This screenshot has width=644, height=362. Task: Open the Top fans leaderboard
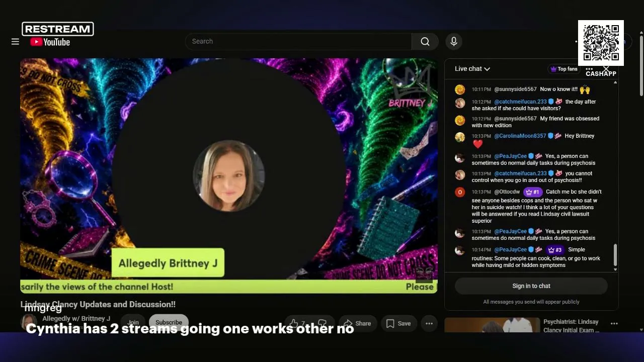(564, 69)
